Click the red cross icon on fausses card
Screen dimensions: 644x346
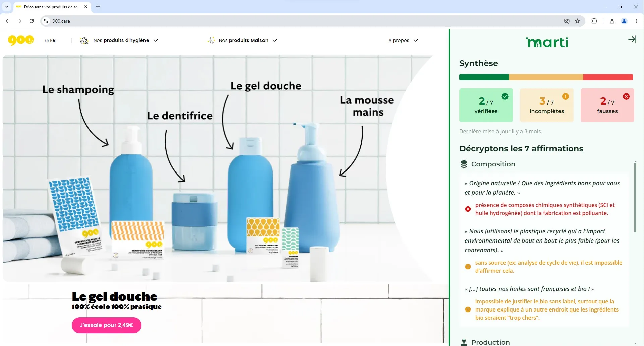coord(626,96)
